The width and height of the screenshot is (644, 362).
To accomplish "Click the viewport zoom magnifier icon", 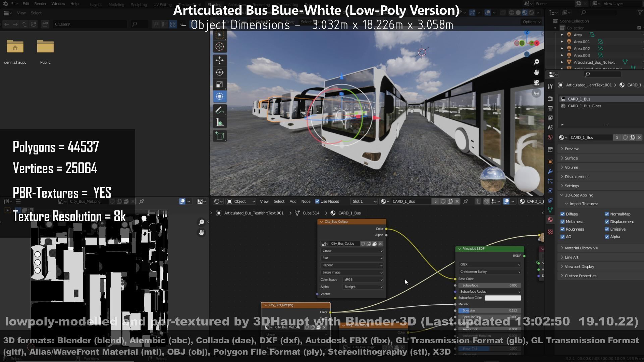I will [536, 62].
